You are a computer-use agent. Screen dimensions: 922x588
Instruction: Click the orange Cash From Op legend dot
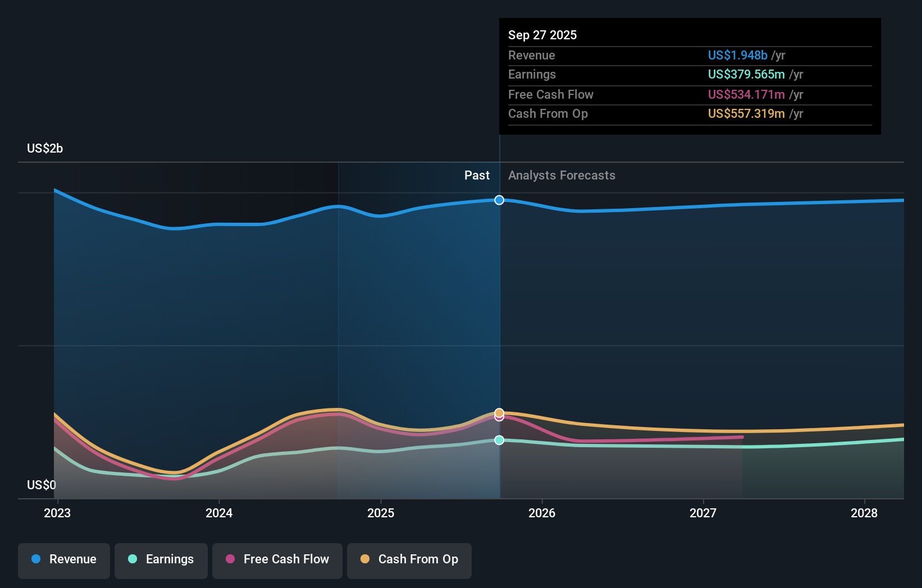coord(365,559)
